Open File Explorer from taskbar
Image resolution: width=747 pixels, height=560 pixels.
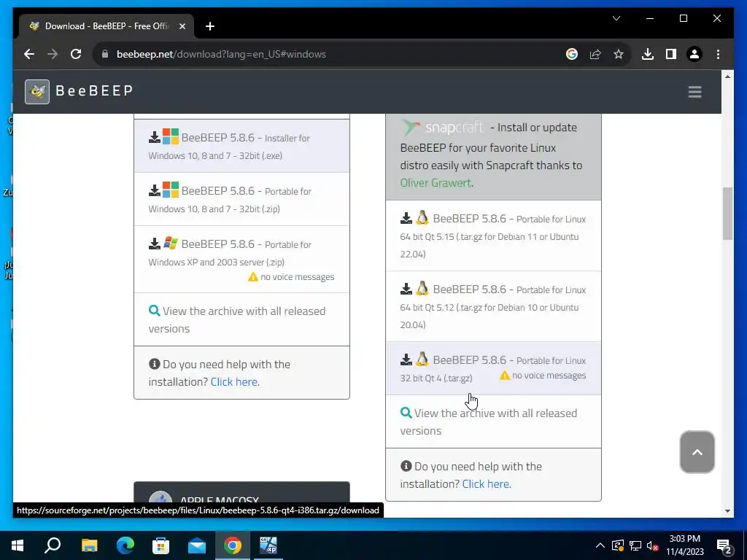pos(89,545)
